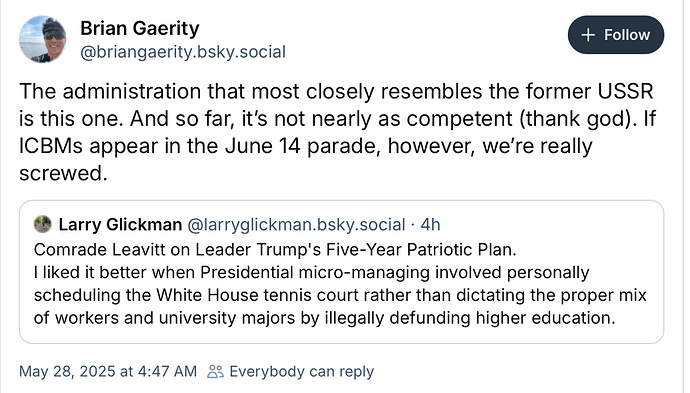Click the line starting 'The administration that most'
690x393 pixels.
pos(336,91)
